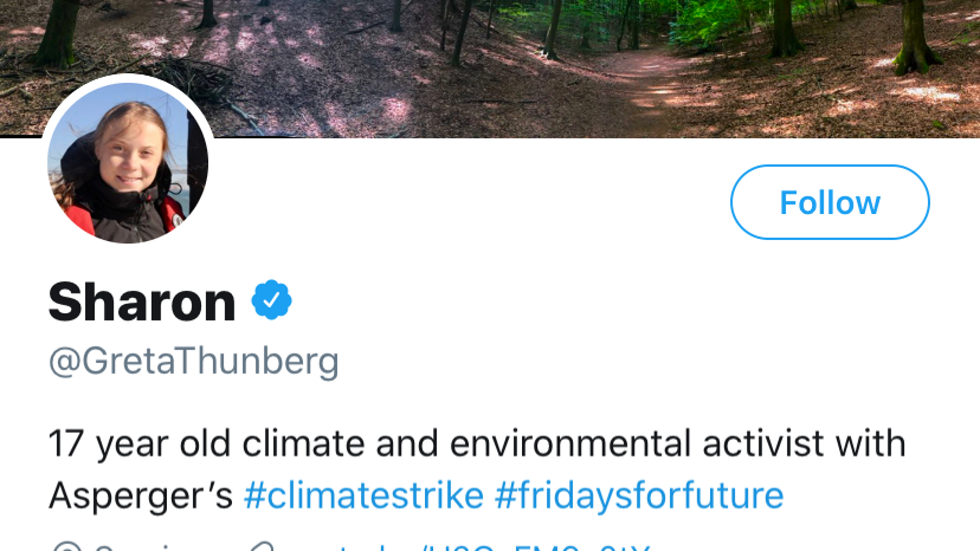The height and width of the screenshot is (551, 980).
Task: Click the location pin icon under the bio
Action: (67, 548)
